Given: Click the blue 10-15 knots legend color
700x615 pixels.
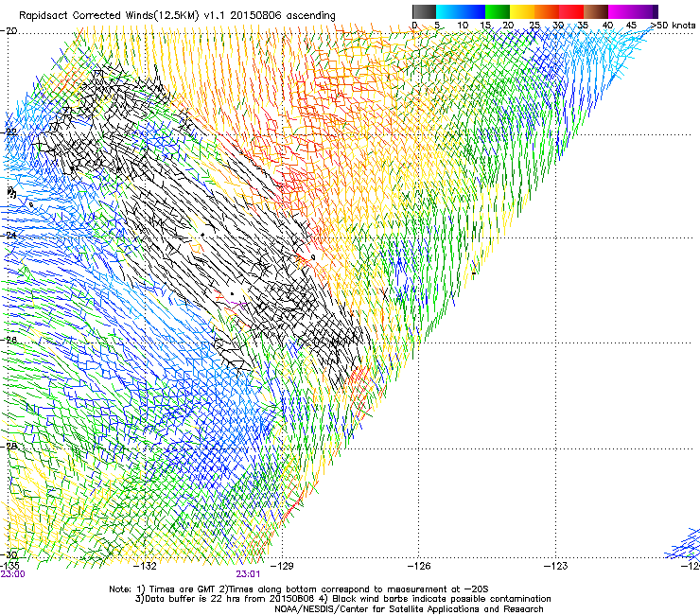Looking at the screenshot, I should click(x=473, y=11).
